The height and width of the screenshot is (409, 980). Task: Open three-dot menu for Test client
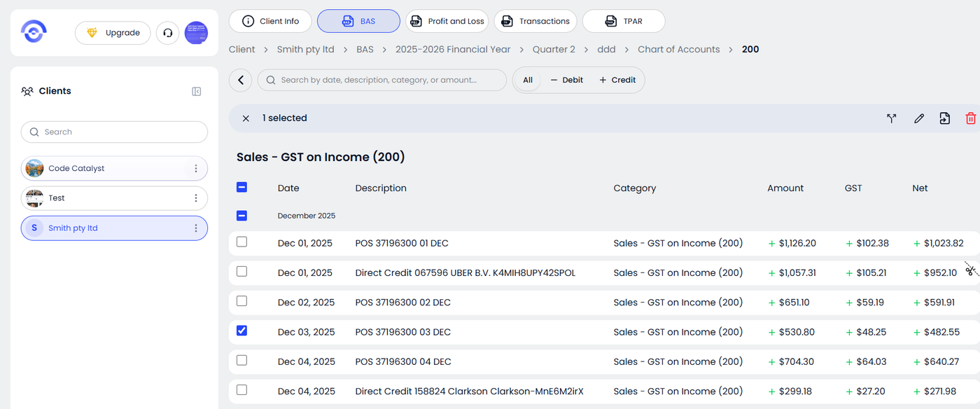tap(196, 198)
